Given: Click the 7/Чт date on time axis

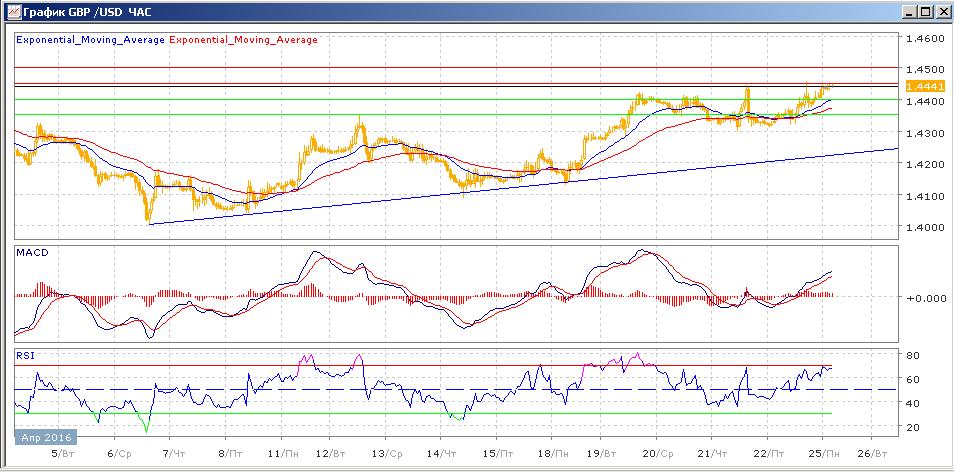Looking at the screenshot, I should [x=173, y=454].
